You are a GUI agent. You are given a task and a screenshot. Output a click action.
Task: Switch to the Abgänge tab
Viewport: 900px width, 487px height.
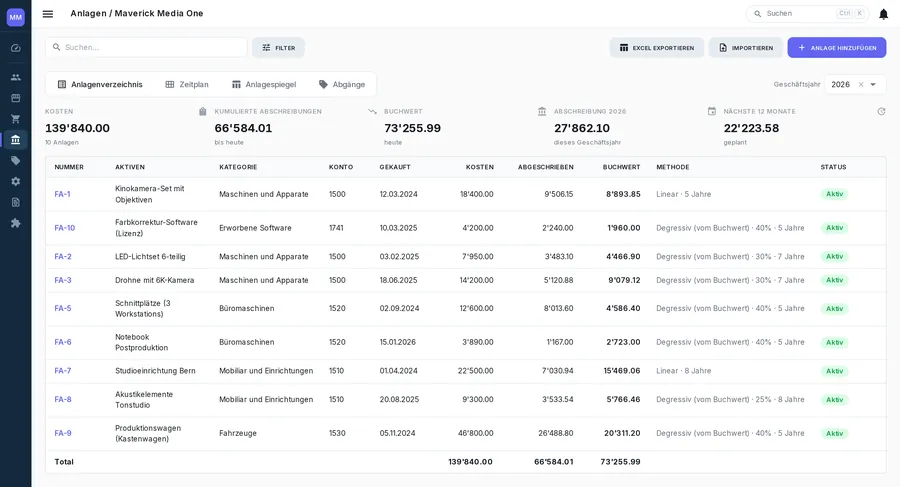342,84
